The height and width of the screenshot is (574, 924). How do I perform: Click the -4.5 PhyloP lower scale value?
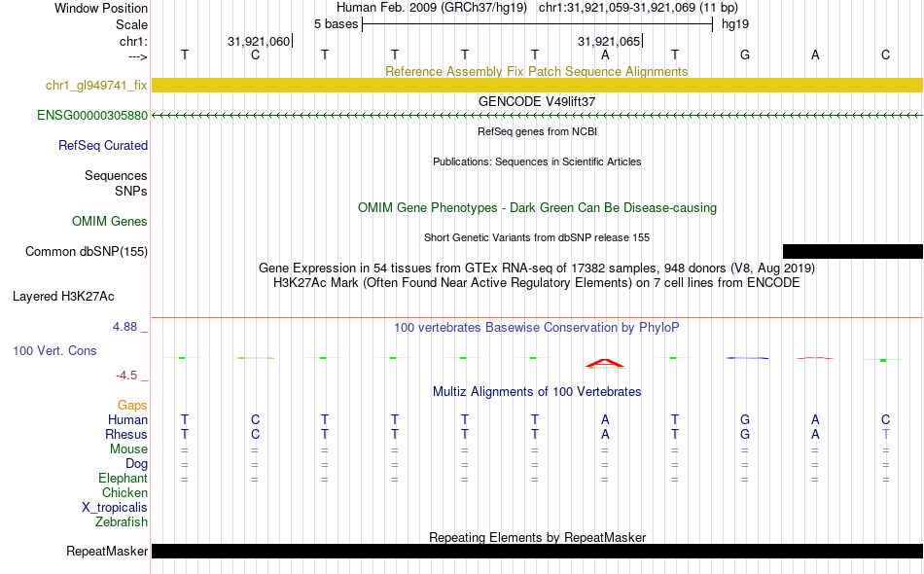[126, 376]
